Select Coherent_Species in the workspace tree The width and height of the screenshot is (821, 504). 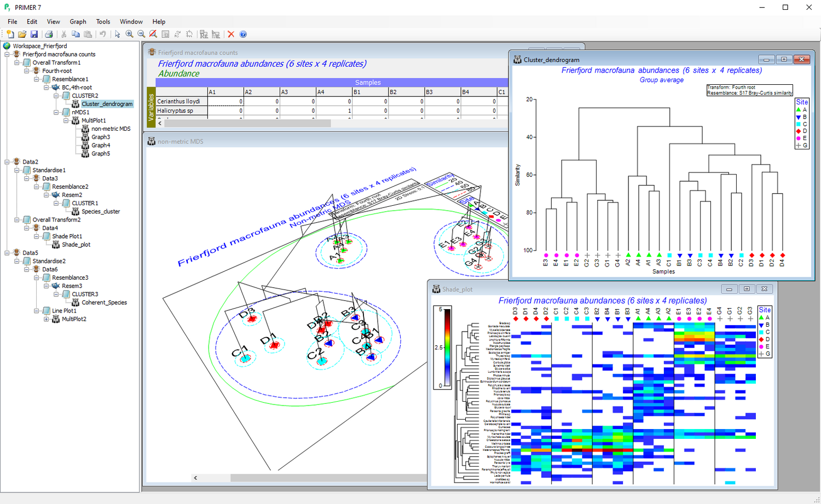(x=104, y=303)
